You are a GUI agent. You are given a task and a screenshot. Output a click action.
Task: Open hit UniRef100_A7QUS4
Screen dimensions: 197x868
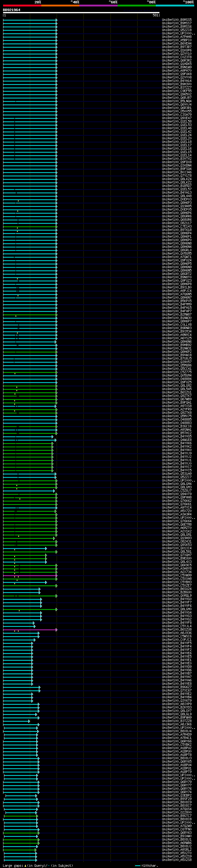177,809
